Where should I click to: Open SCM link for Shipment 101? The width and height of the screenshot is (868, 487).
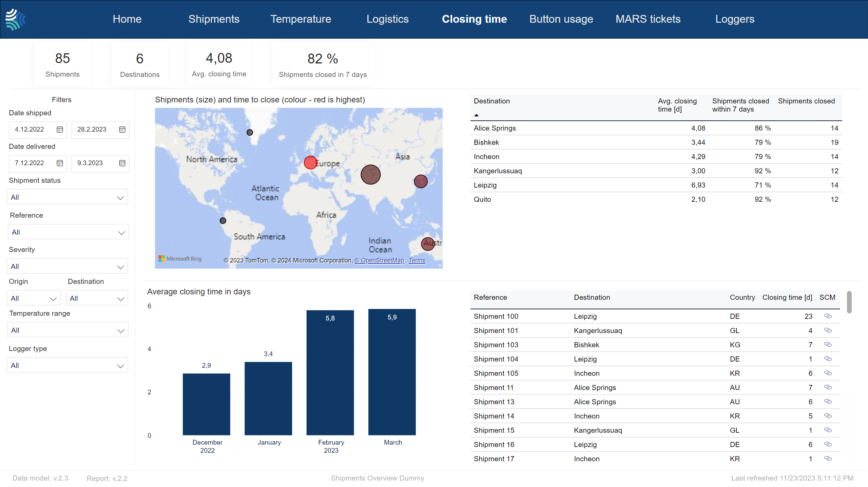(828, 330)
